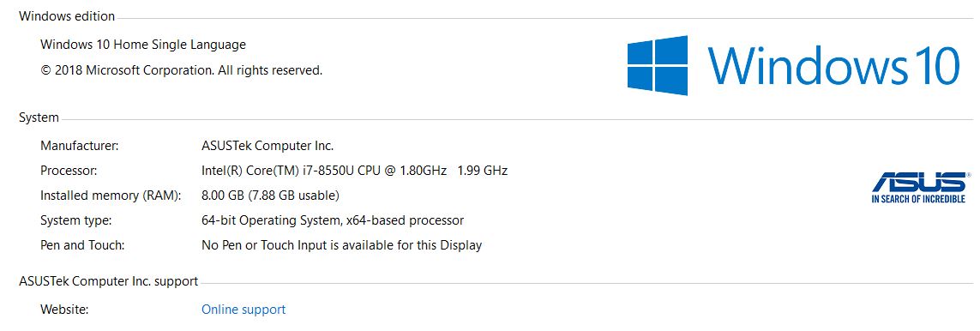980x331 pixels.
Task: Click the System type label
Action: [76, 220]
